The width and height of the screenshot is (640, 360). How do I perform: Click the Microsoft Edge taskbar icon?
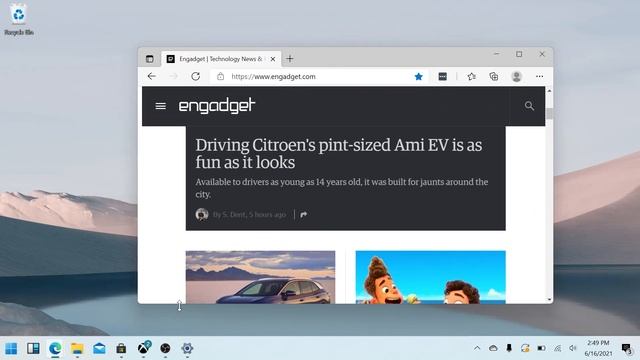coord(55,349)
